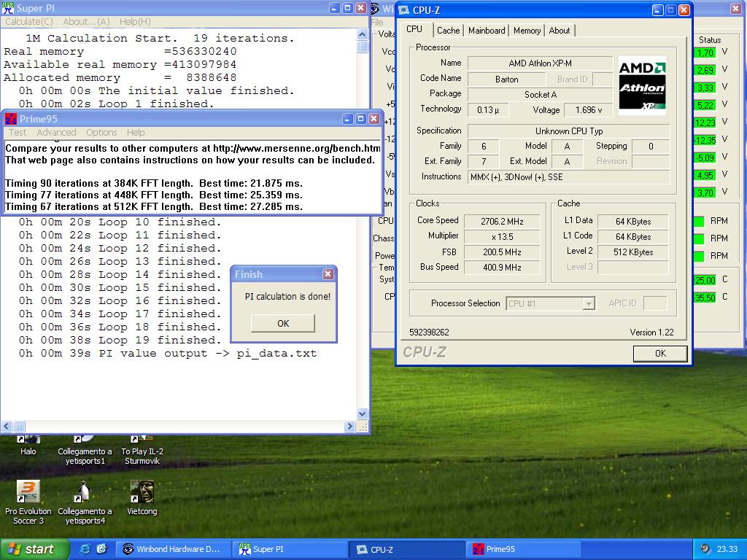747x560 pixels.
Task: Click the Level 2 512 KBytes field
Action: pyautogui.click(x=633, y=252)
